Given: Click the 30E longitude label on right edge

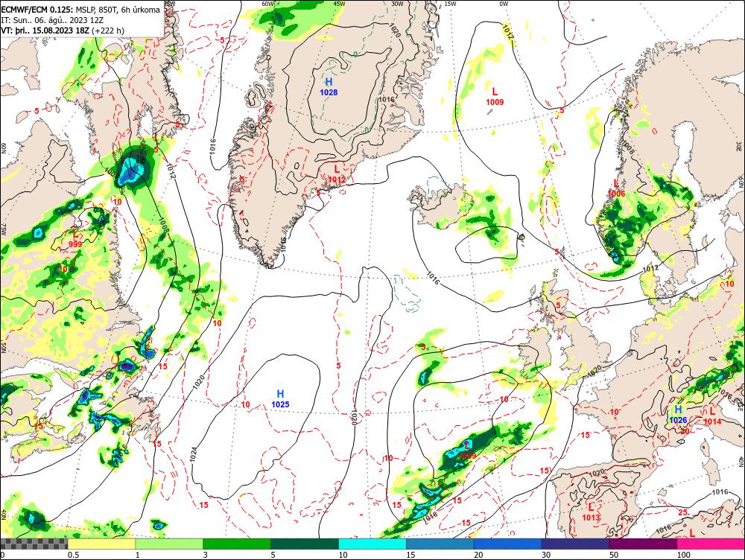Looking at the screenshot, I should click(x=741, y=145).
